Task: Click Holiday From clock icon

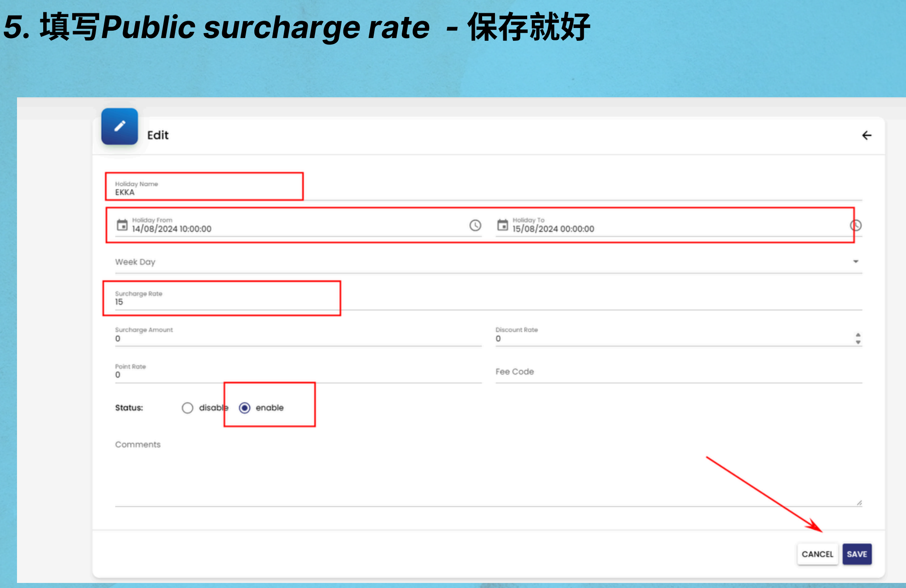Action: point(475,225)
